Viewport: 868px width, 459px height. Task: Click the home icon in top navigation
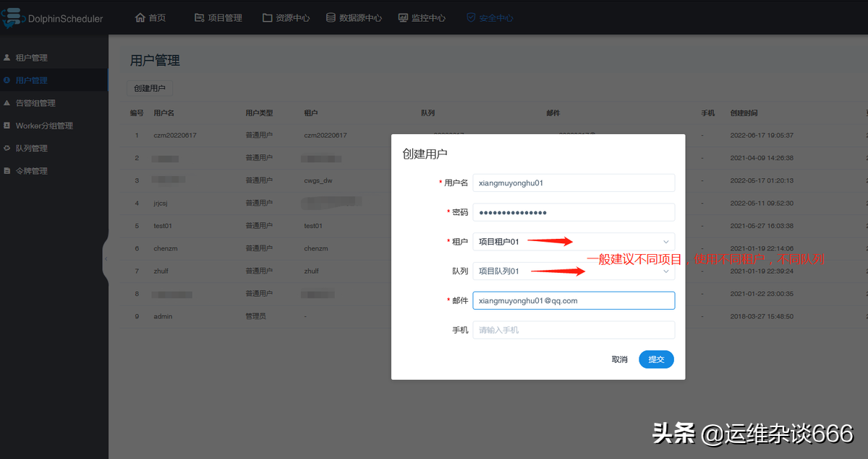coord(140,17)
